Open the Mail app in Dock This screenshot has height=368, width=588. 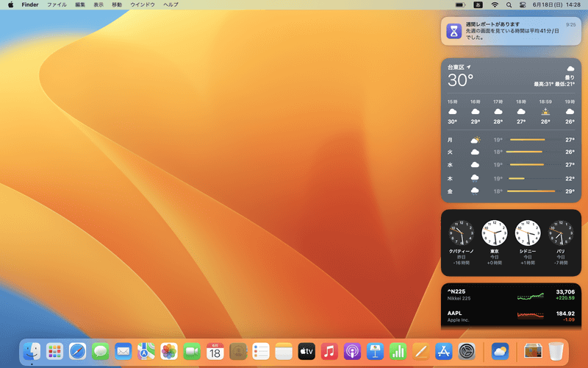tap(123, 352)
